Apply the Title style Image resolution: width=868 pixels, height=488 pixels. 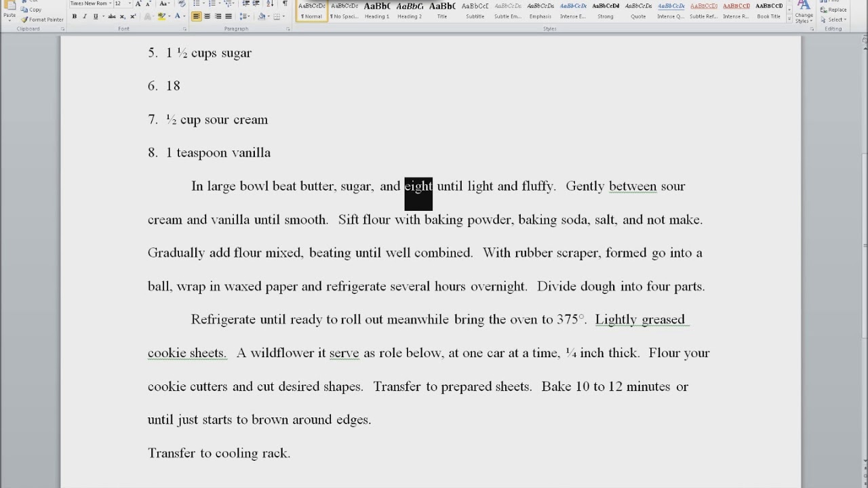pyautogui.click(x=442, y=10)
